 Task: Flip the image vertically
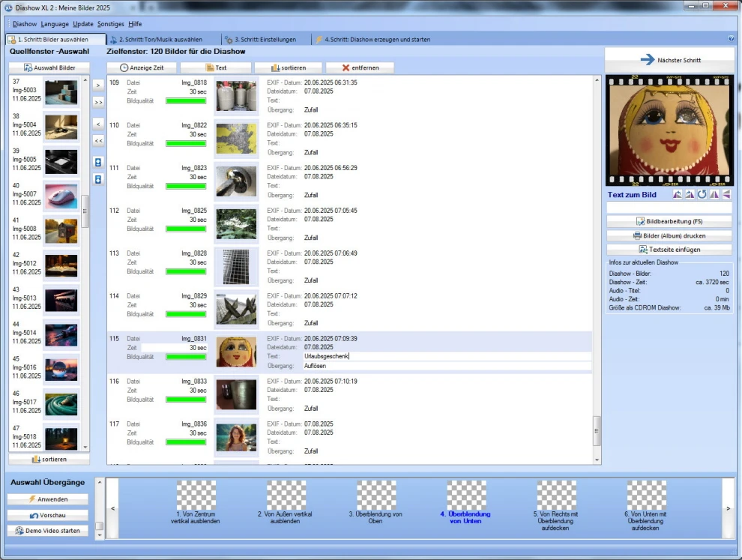[726, 195]
